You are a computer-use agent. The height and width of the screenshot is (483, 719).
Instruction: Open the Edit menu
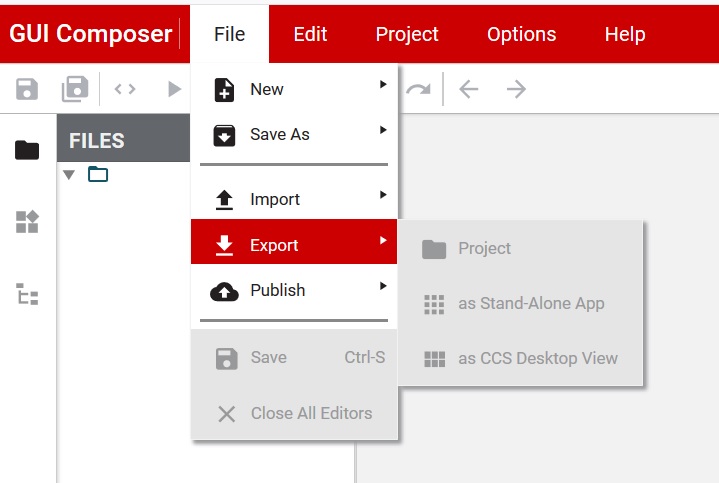tap(310, 34)
